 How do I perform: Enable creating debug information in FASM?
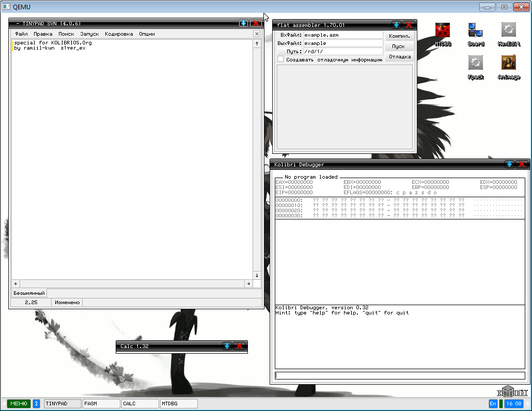(280, 59)
